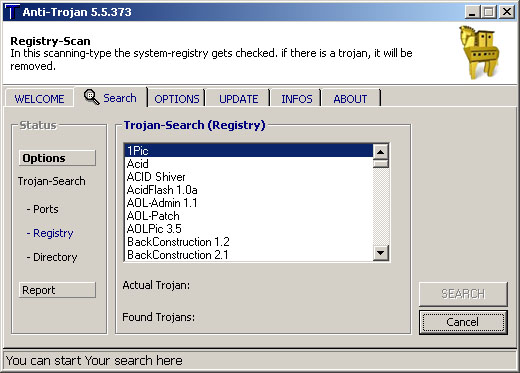
Task: Select the Ports scan type
Action: (x=43, y=209)
